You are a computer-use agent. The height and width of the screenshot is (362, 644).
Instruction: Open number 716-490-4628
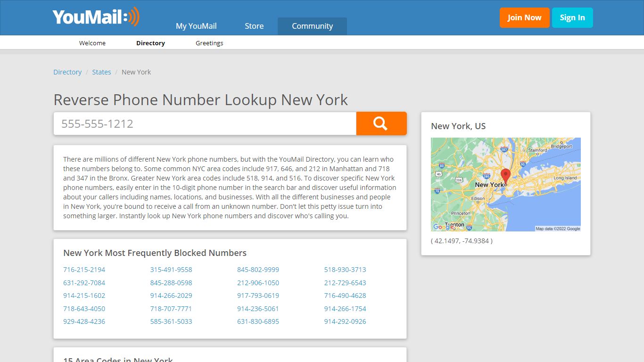pyautogui.click(x=345, y=296)
